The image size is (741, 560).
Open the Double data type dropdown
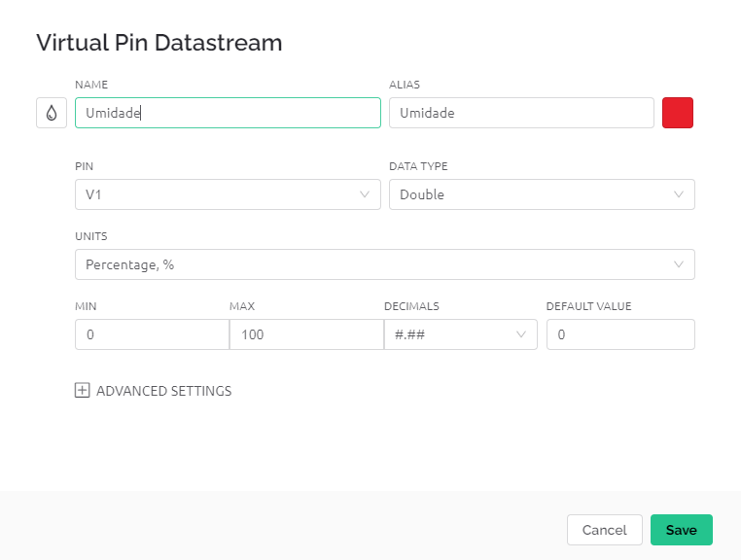tap(542, 194)
